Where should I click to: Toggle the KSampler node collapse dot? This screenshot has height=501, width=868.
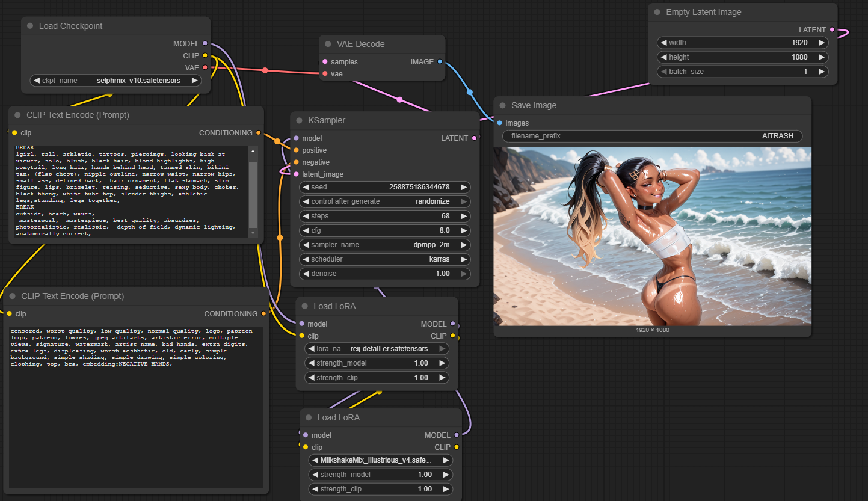coord(299,120)
